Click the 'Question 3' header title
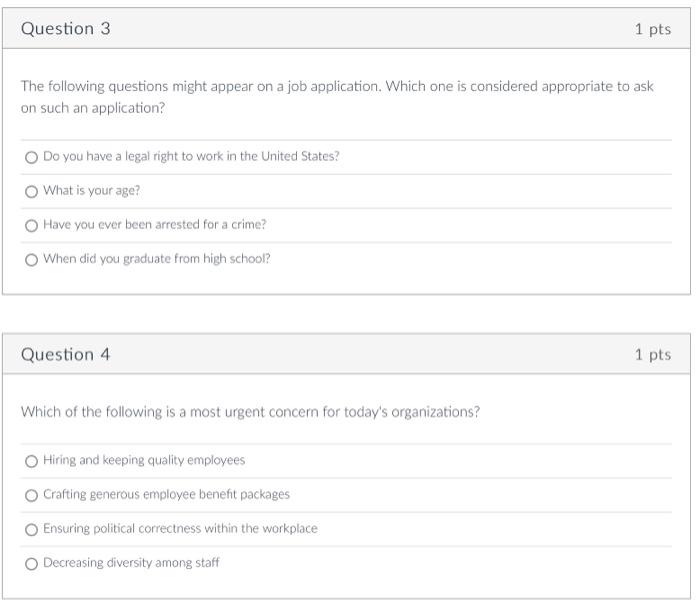Screen dimensions: 700x606 click(x=66, y=29)
